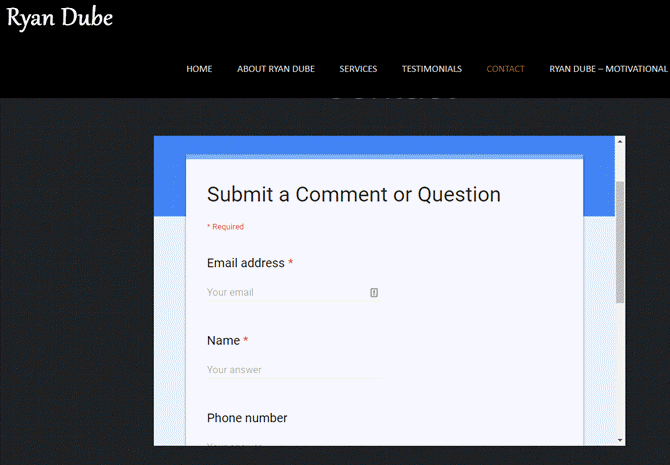Open the HOME page from navigation

click(x=199, y=69)
